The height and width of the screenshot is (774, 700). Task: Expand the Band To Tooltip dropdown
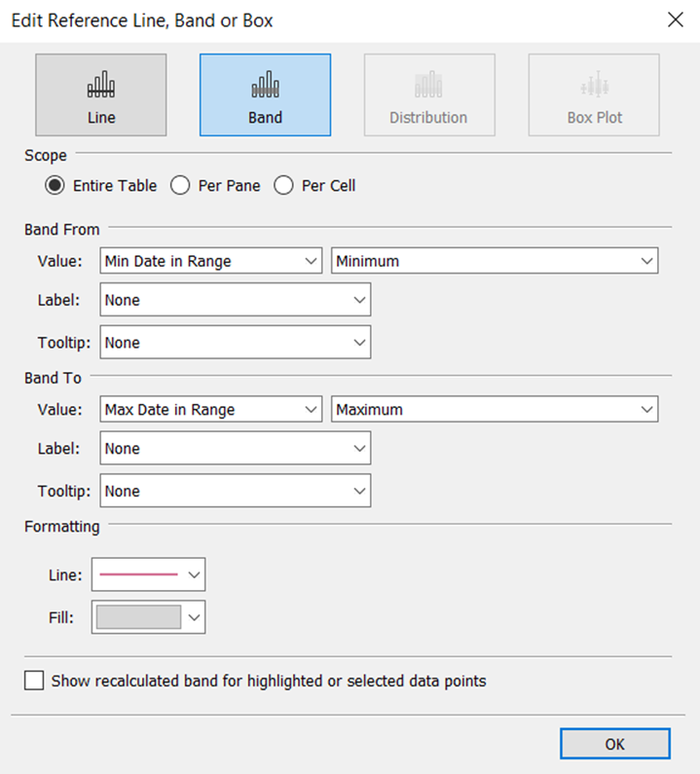(236, 491)
